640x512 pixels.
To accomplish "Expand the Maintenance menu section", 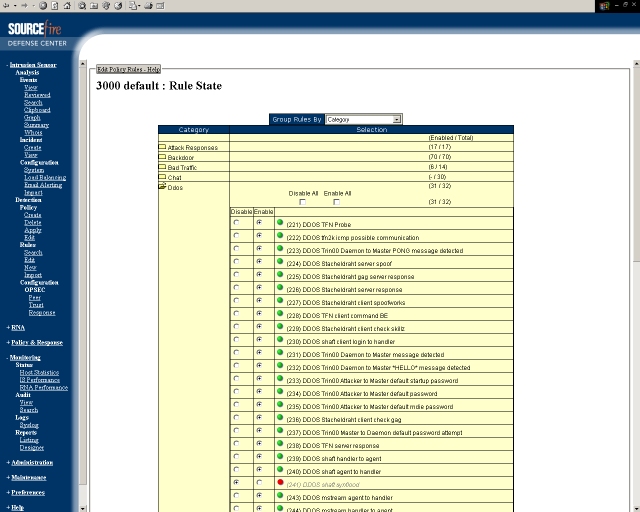I will (x=27, y=477).
